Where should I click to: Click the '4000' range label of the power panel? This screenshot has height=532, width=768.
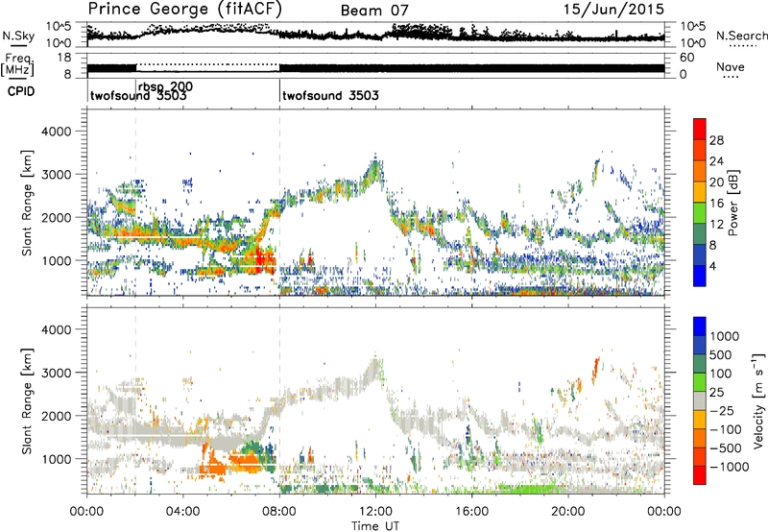pyautogui.click(x=56, y=132)
